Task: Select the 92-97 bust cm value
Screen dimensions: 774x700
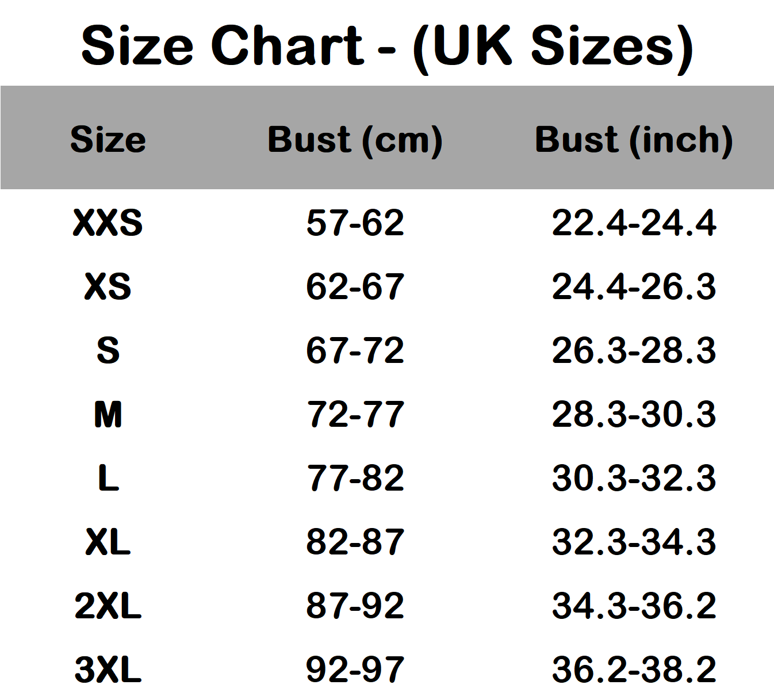Action: point(355,670)
